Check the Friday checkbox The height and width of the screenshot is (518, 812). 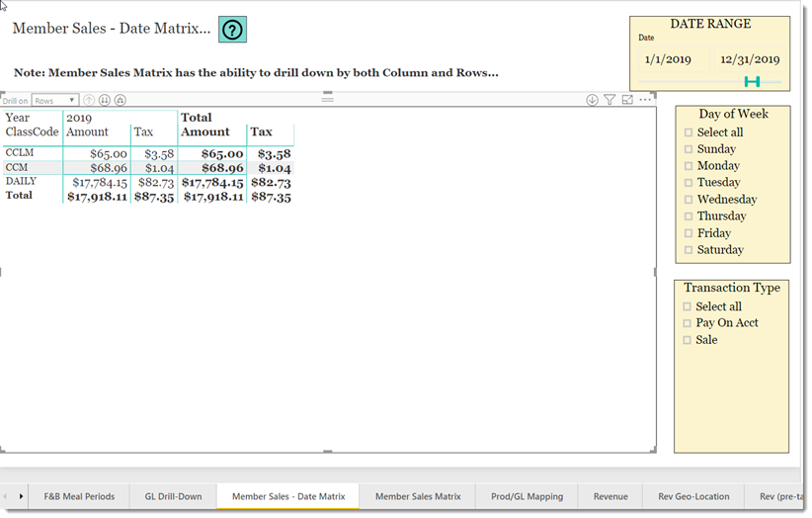[689, 233]
